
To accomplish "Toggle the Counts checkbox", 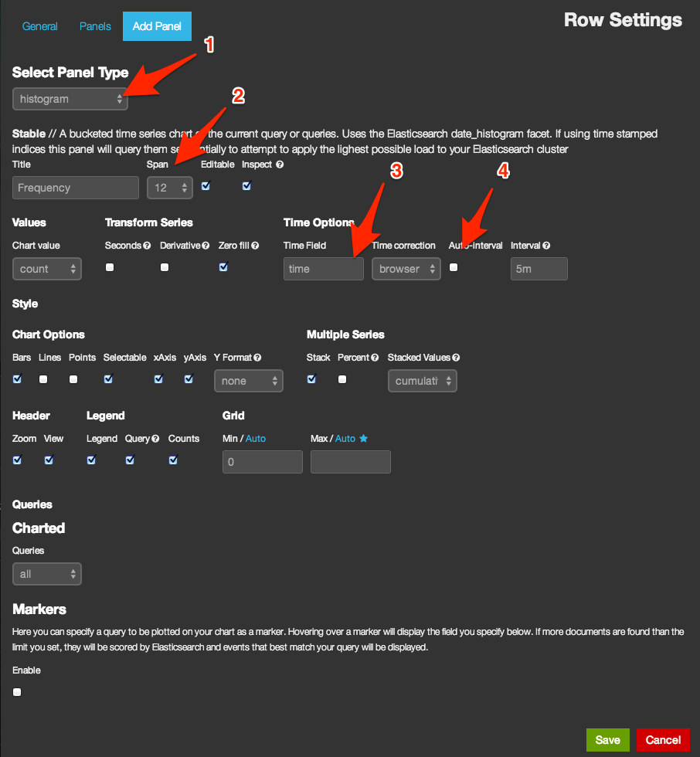I will (x=173, y=460).
